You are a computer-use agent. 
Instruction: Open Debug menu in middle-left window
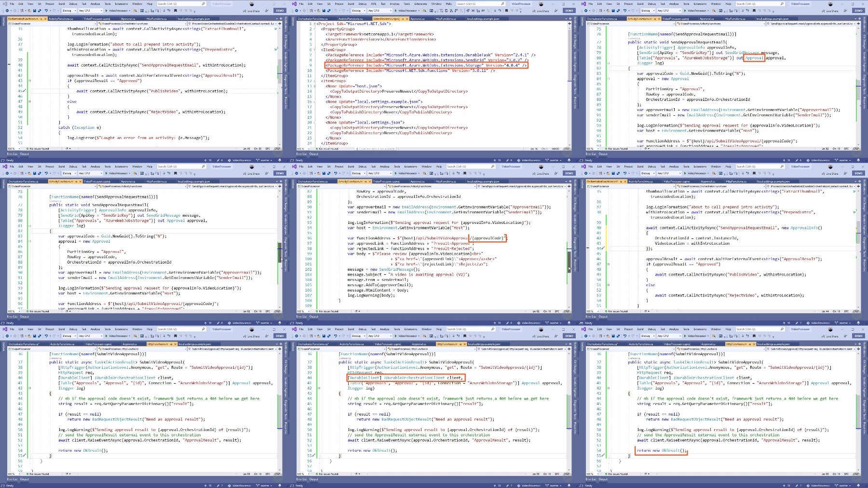click(x=73, y=167)
